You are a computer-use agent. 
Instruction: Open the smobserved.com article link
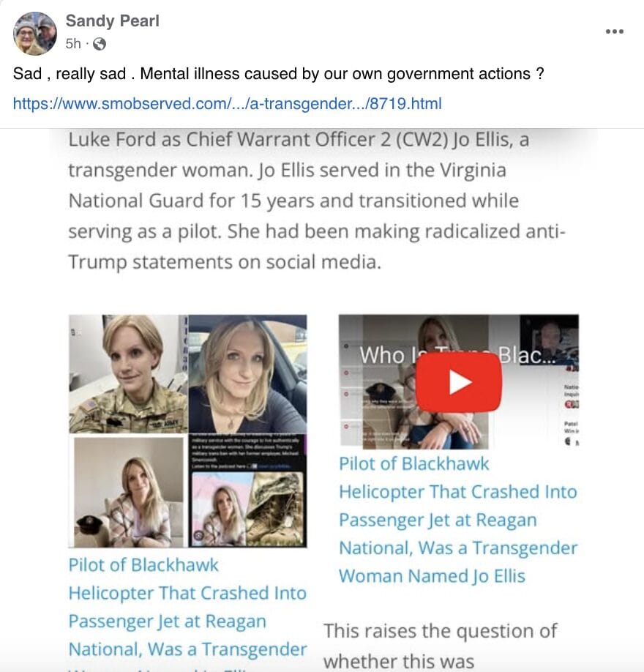227,104
